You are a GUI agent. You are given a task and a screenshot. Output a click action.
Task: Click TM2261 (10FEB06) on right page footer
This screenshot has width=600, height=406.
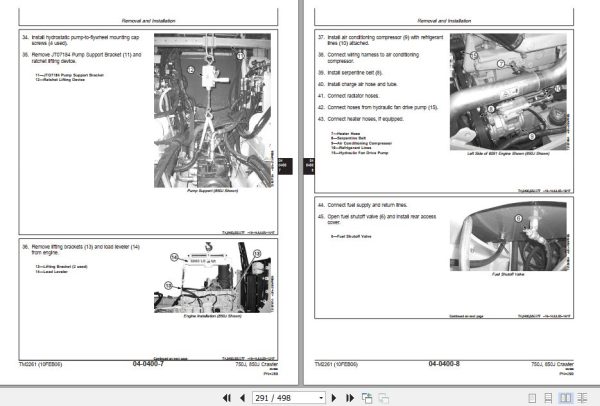pos(336,364)
